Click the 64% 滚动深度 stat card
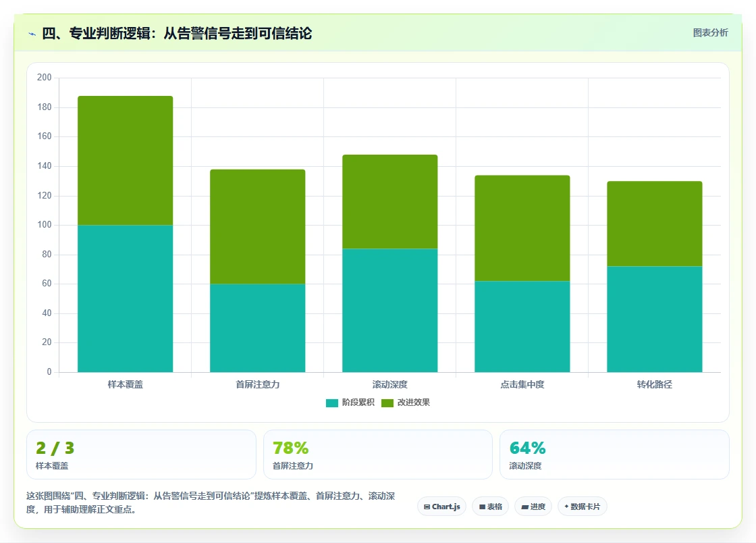Screen dimensions: 756x543 [x=615, y=455]
